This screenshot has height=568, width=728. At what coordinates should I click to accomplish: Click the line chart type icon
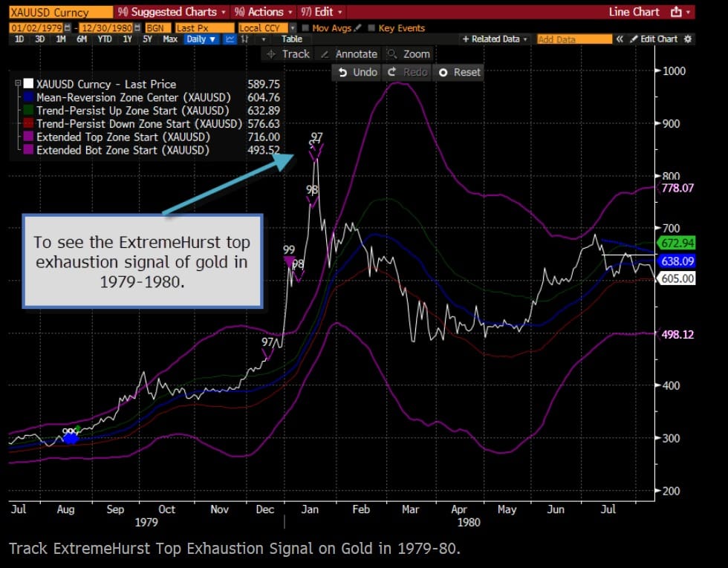230,39
